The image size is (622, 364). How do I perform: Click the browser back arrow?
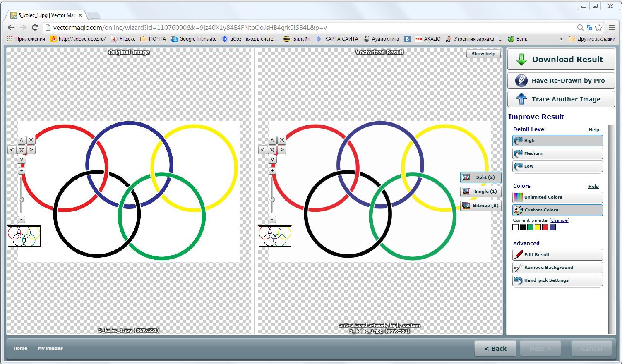pyautogui.click(x=11, y=27)
